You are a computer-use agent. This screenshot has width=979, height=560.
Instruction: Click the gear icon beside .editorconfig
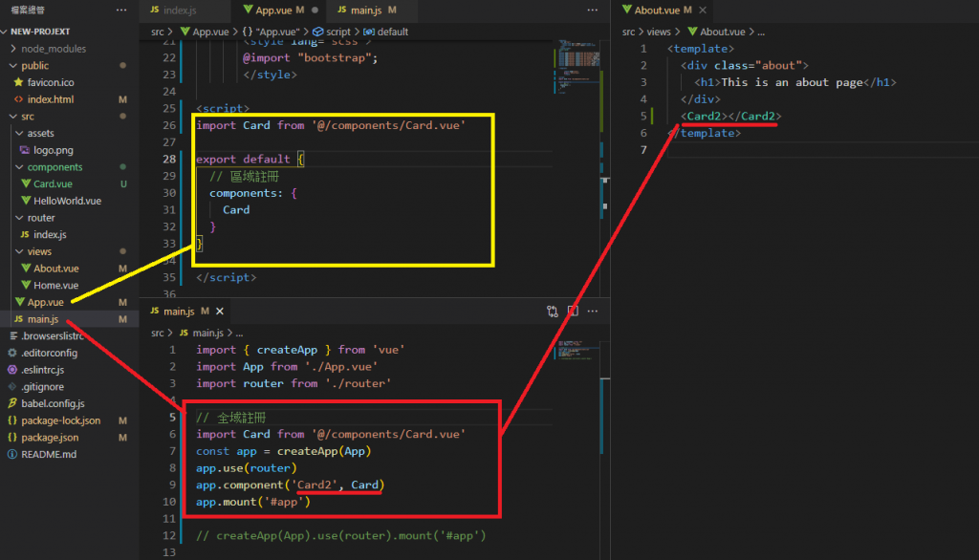tap(11, 353)
